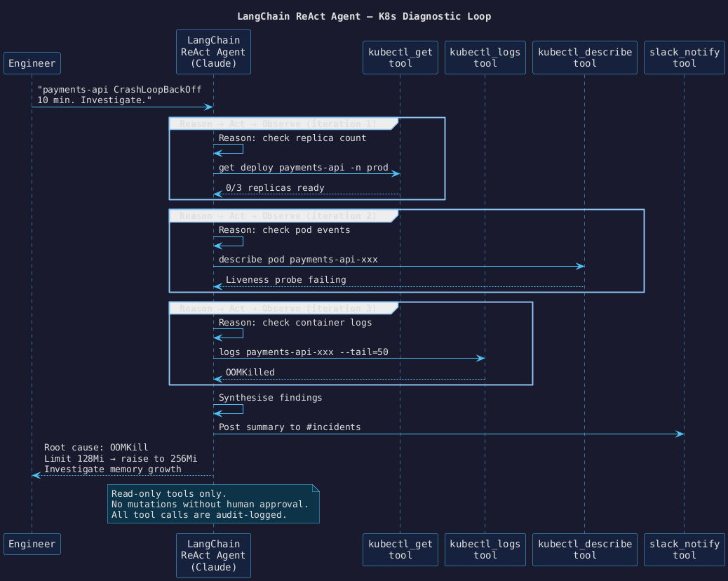Select the bottom Engineer participant box
728x581 pixels.
pyautogui.click(x=32, y=544)
